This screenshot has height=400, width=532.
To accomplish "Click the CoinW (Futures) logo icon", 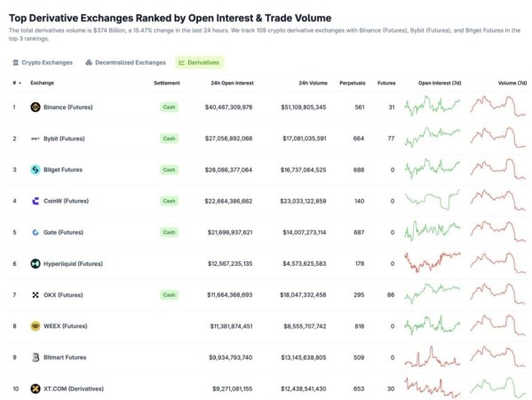I will click(36, 201).
